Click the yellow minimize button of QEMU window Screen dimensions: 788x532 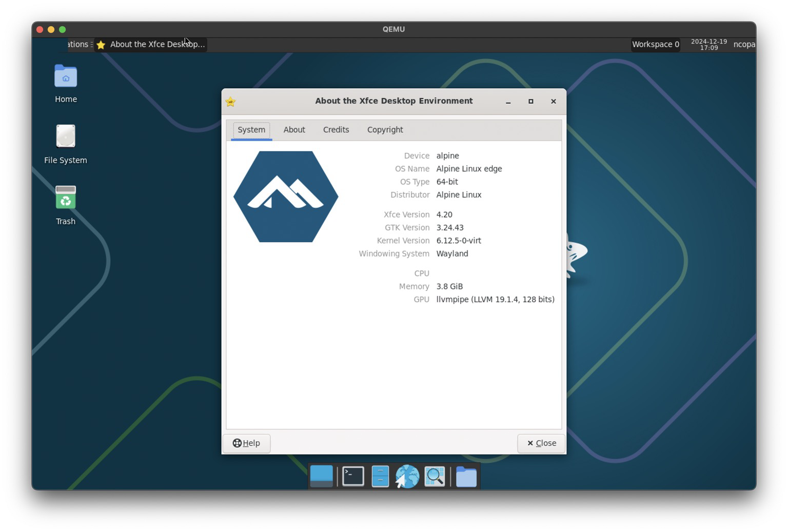[51, 29]
